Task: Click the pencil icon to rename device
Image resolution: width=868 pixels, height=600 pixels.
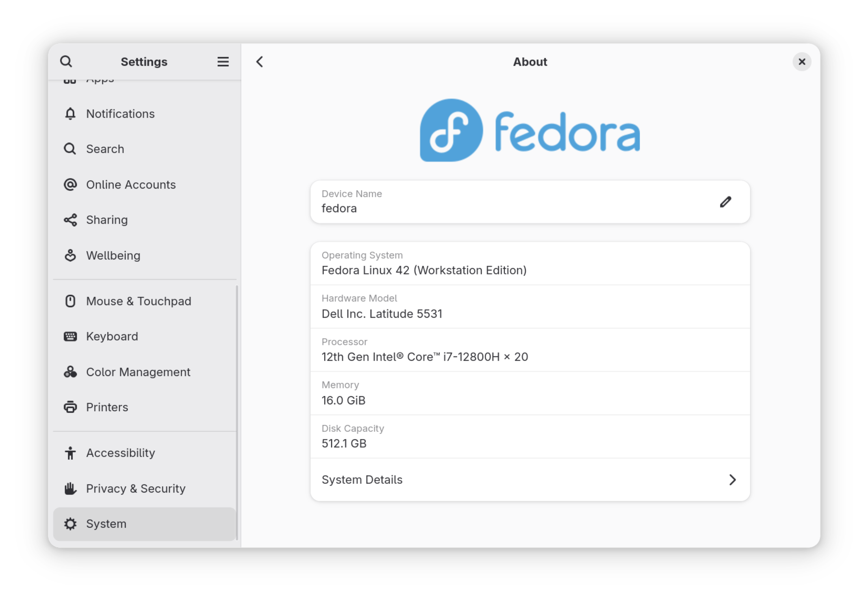Action: click(725, 202)
